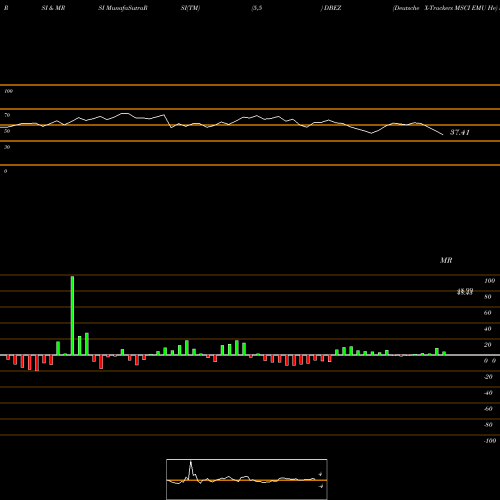Click the end of the RSI line
This screenshot has width=500, height=500.
[x=443, y=135]
